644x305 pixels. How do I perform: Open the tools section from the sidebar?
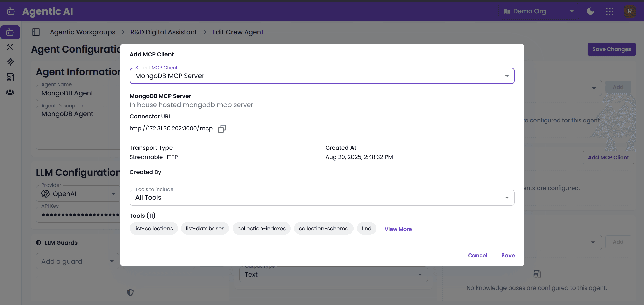(x=10, y=47)
